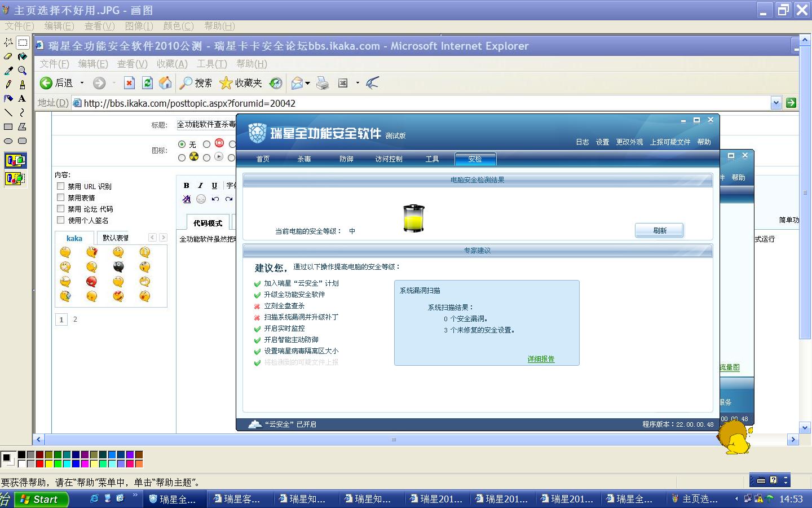Viewport: 812px width, 508px height.
Task: Select the opaque background selection option
Action: click(x=15, y=161)
